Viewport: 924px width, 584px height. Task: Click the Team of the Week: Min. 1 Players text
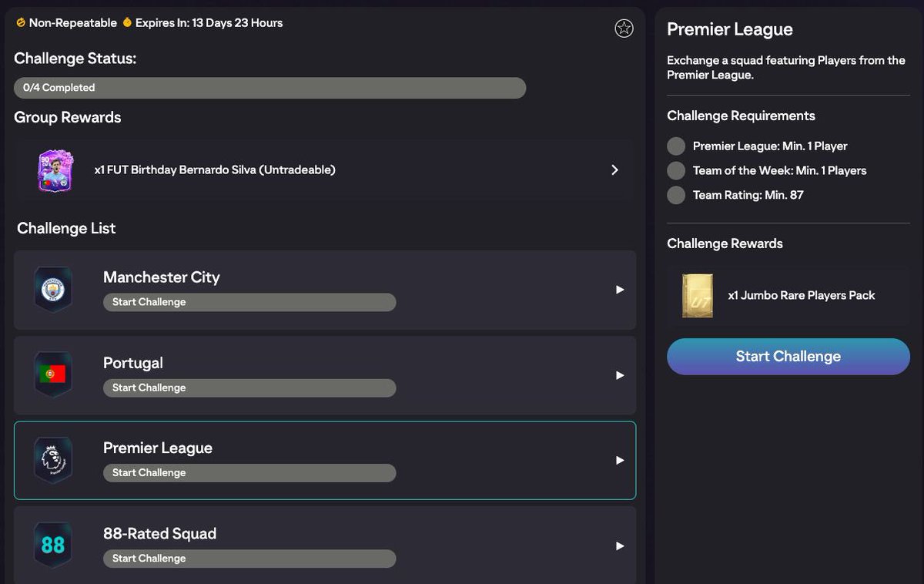point(780,171)
